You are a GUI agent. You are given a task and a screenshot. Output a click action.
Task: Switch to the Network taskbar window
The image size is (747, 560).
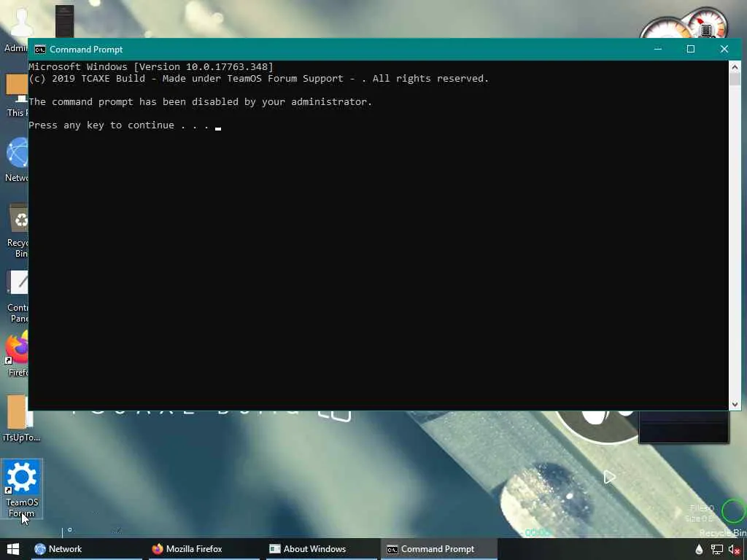[x=87, y=549]
